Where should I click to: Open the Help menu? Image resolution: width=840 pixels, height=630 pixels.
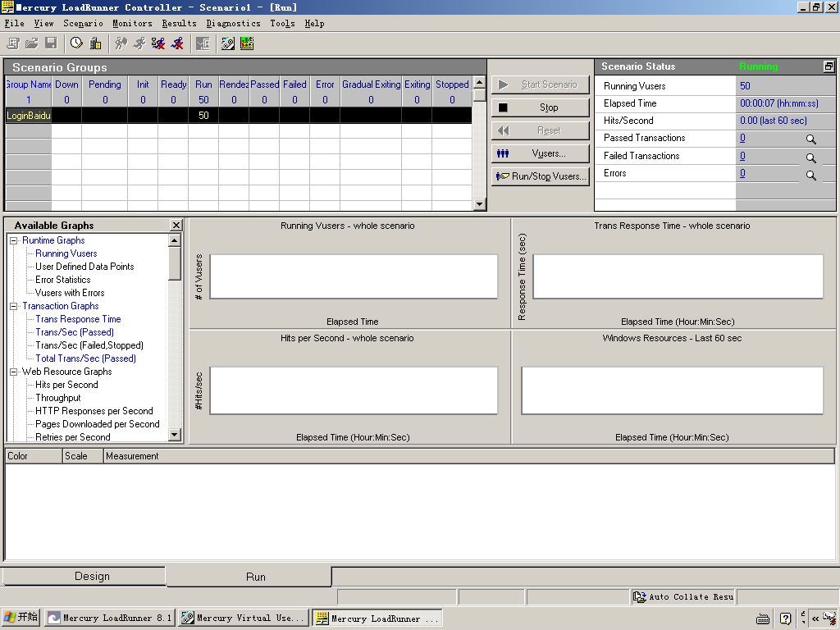pyautogui.click(x=314, y=24)
